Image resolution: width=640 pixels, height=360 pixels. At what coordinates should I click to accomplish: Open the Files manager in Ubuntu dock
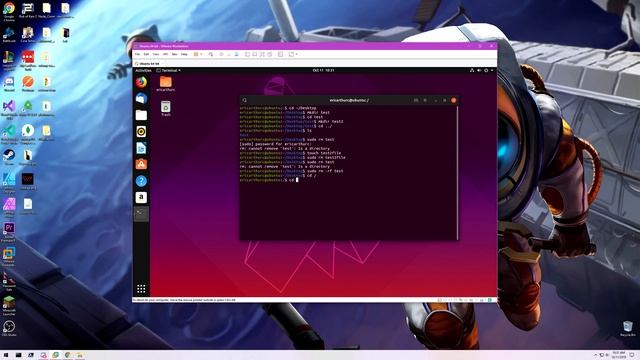(x=141, y=115)
